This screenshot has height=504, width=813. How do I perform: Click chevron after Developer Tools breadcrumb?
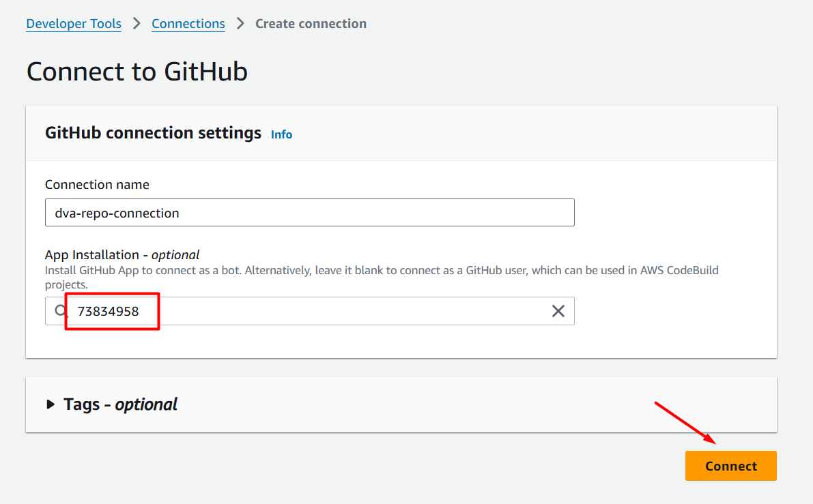137,24
